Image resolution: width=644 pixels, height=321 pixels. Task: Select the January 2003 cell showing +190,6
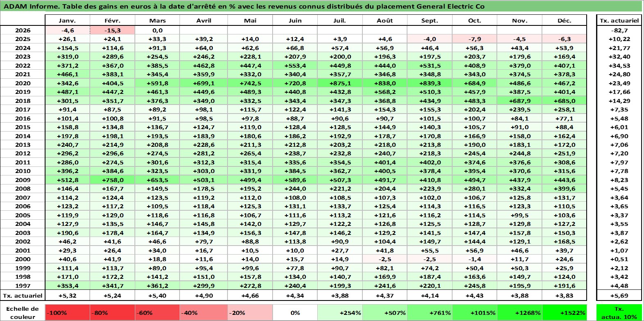point(67,233)
